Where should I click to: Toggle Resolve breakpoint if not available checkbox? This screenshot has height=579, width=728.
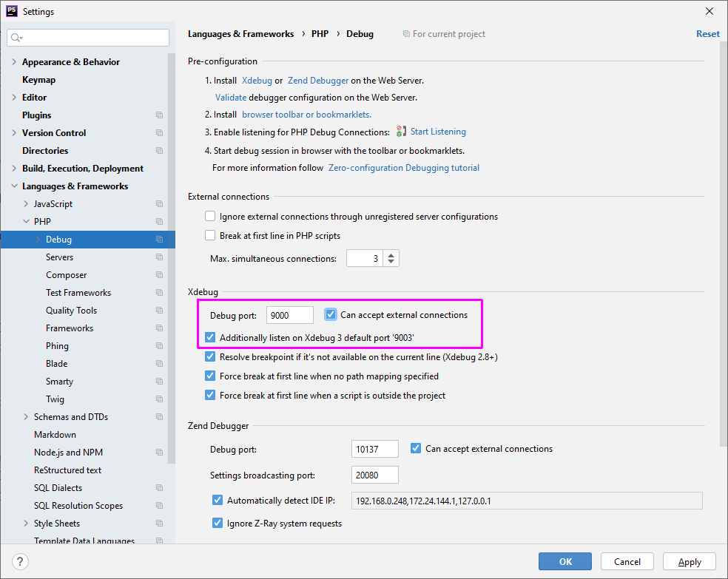210,356
